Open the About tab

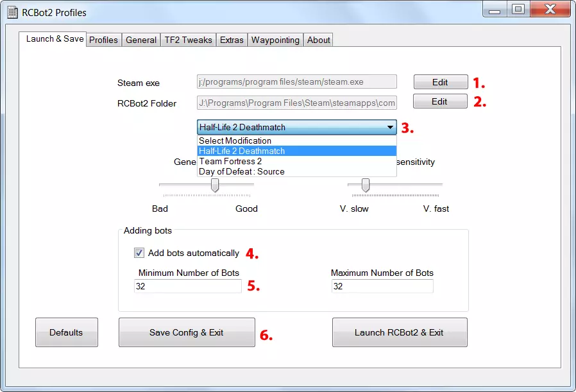point(319,40)
